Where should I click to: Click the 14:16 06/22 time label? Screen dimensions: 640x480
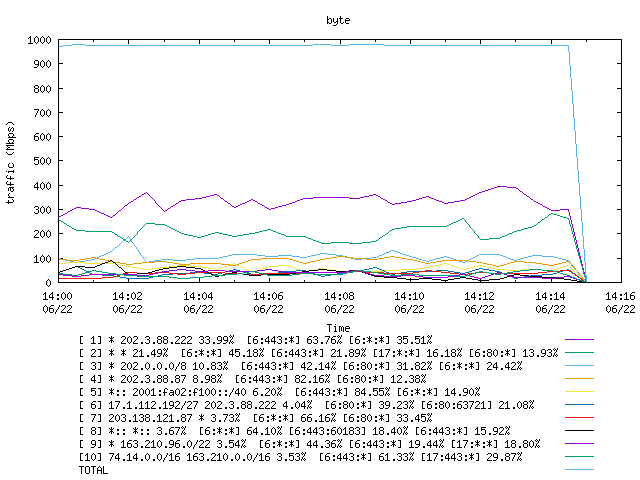620,302
